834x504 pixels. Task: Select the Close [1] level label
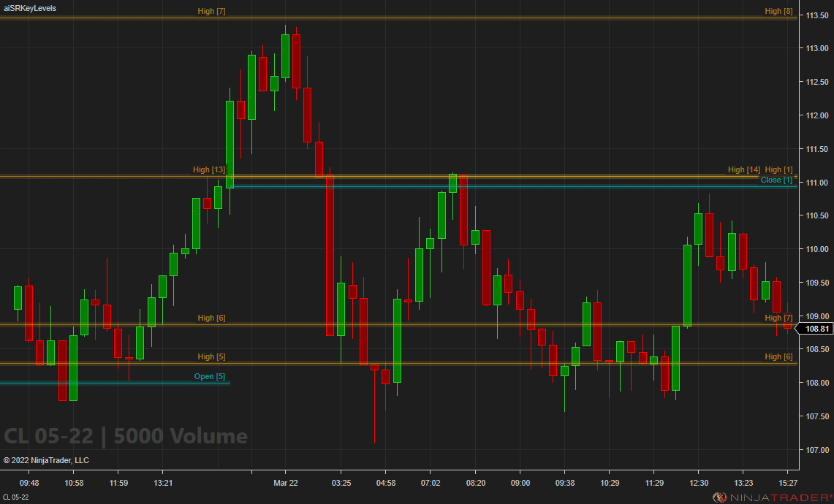tap(776, 180)
